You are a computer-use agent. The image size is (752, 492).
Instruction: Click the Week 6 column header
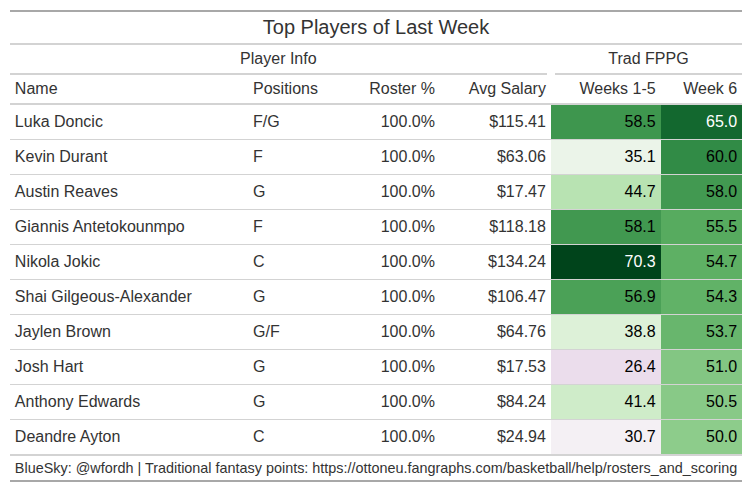click(710, 88)
